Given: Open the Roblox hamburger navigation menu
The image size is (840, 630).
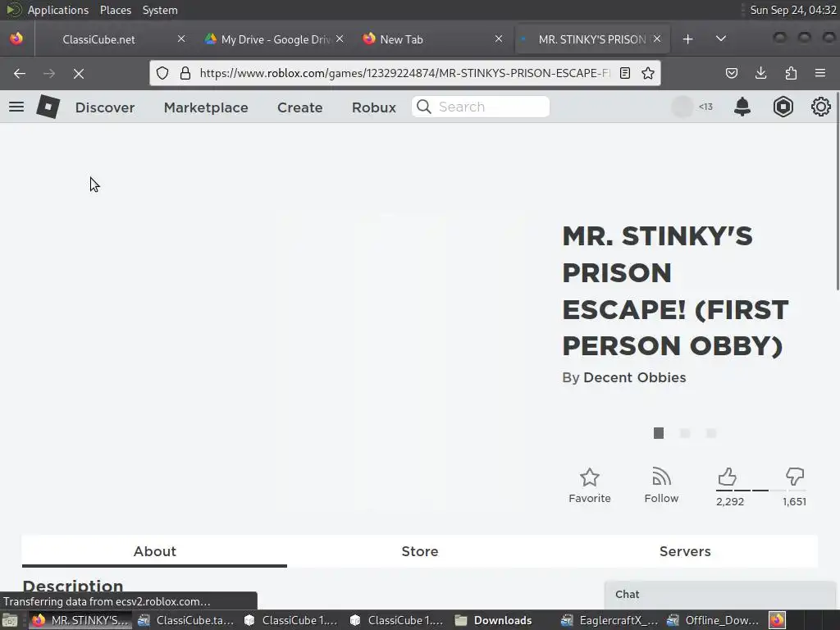Looking at the screenshot, I should (16, 107).
